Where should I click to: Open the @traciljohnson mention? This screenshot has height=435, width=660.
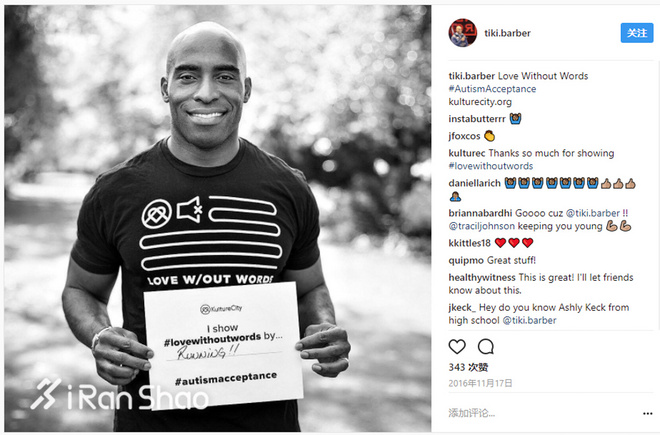482,226
